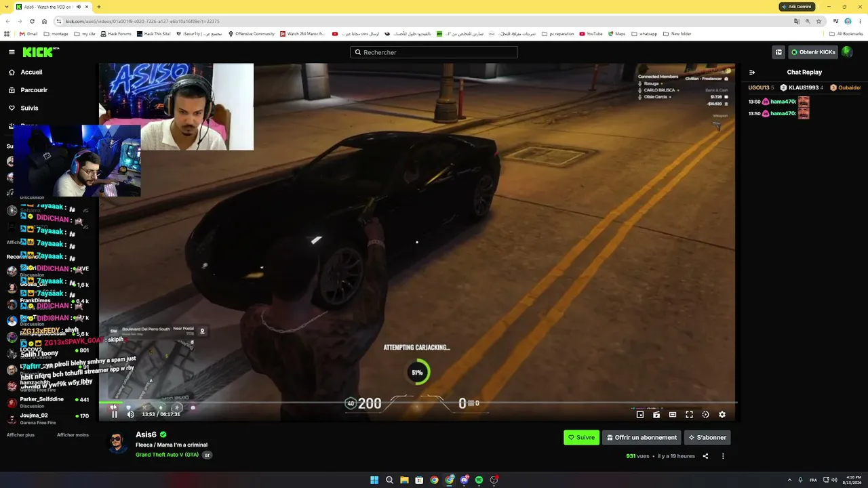Open the translate page icon

(797, 21)
